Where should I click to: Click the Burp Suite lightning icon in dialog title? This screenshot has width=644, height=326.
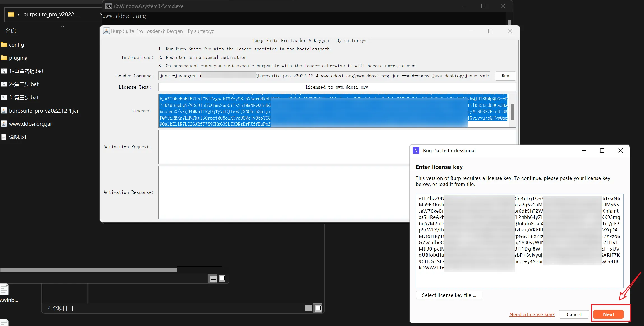click(x=416, y=150)
